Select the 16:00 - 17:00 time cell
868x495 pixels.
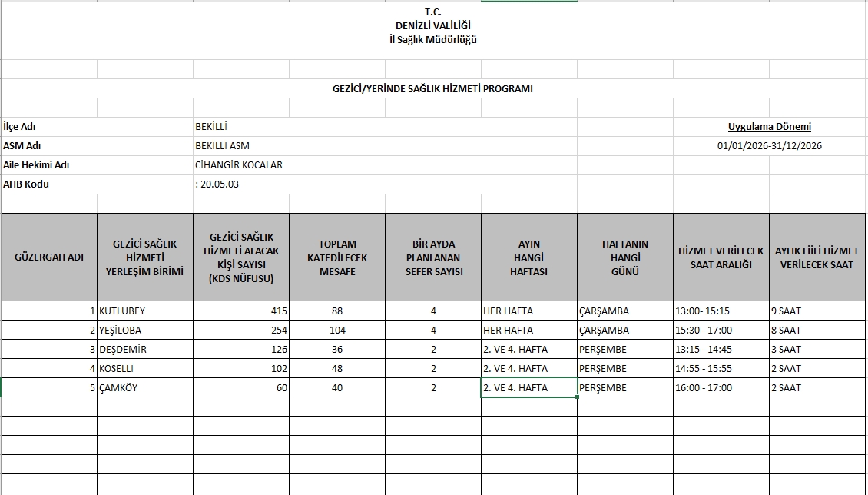click(721, 388)
